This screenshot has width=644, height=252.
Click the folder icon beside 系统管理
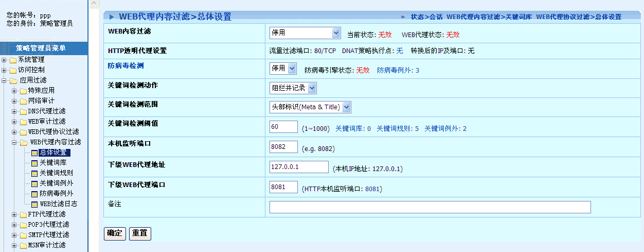tap(13, 60)
